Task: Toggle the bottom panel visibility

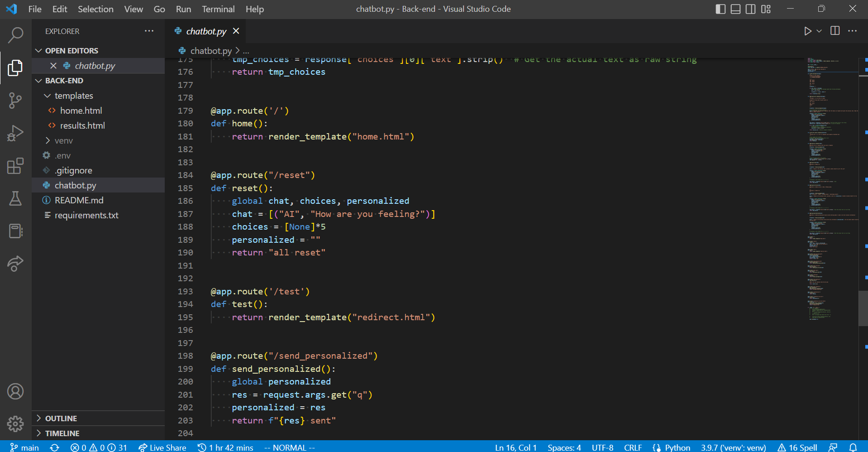Action: [x=736, y=9]
